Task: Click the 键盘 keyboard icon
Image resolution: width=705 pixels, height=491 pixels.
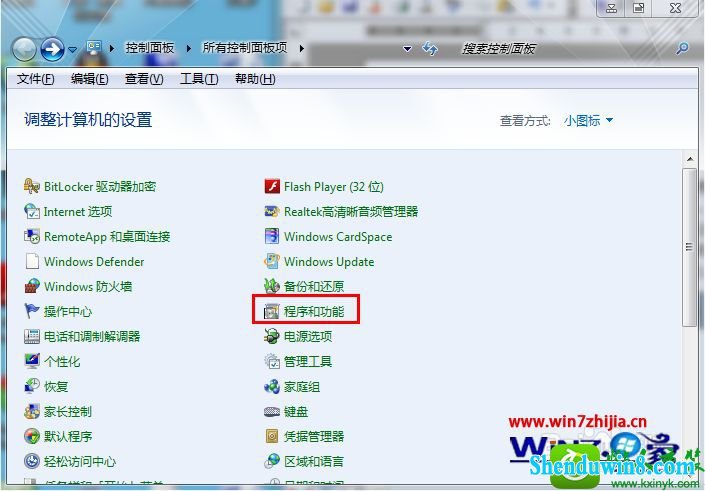Action: pos(272,411)
